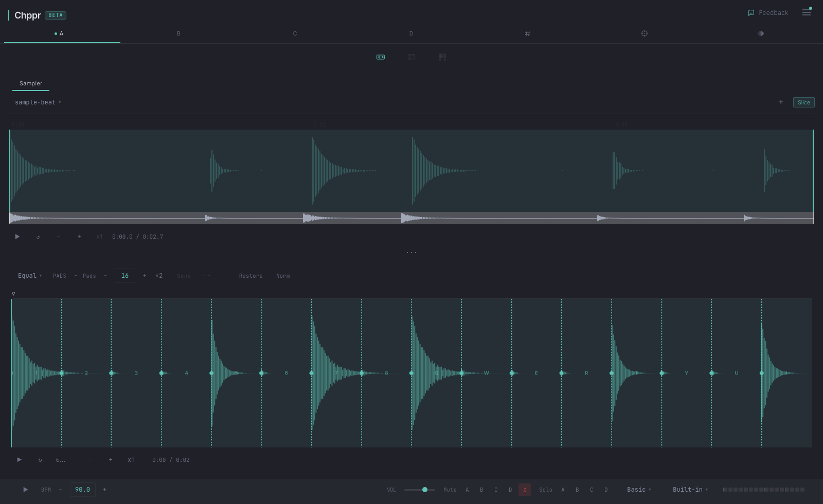Select the waveform view mode icon

click(381, 57)
